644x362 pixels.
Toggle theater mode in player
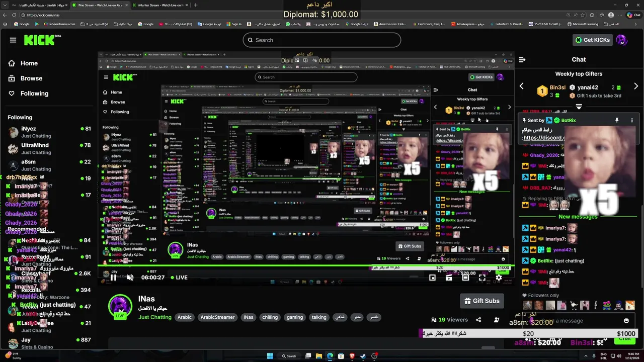465,278
